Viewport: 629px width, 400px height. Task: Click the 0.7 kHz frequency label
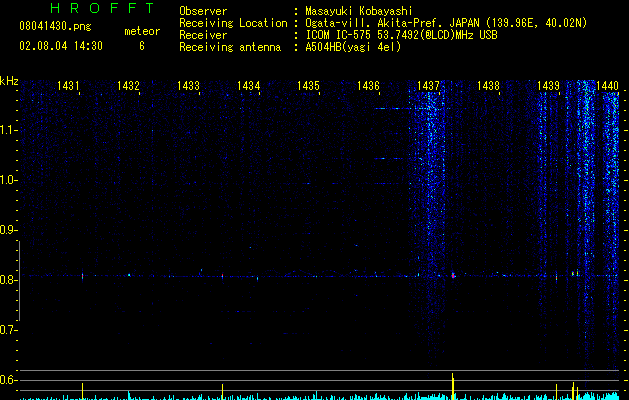point(8,330)
